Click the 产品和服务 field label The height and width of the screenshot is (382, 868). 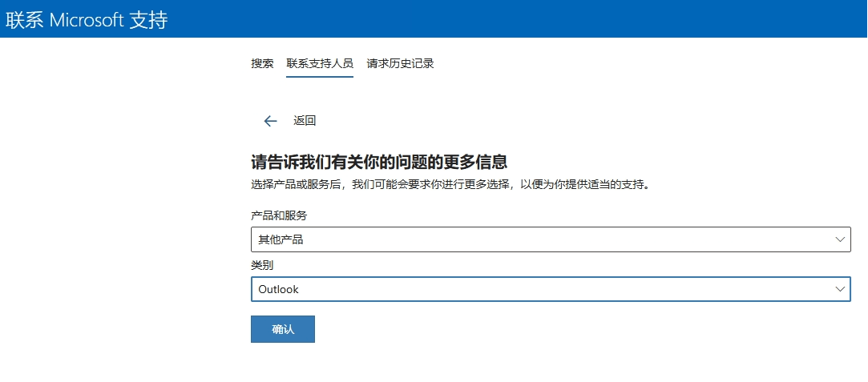tap(279, 215)
